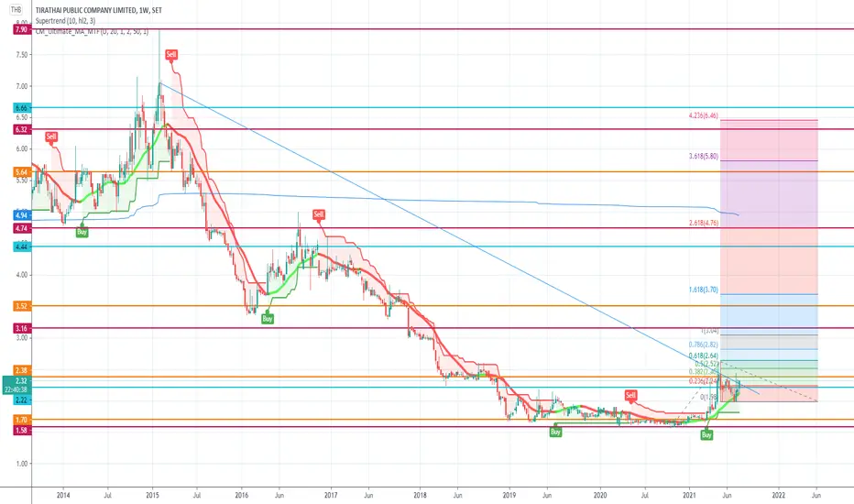
Task: Open the Supertrend (10, hl2, 3) legend
Action: pyautogui.click(x=65, y=21)
